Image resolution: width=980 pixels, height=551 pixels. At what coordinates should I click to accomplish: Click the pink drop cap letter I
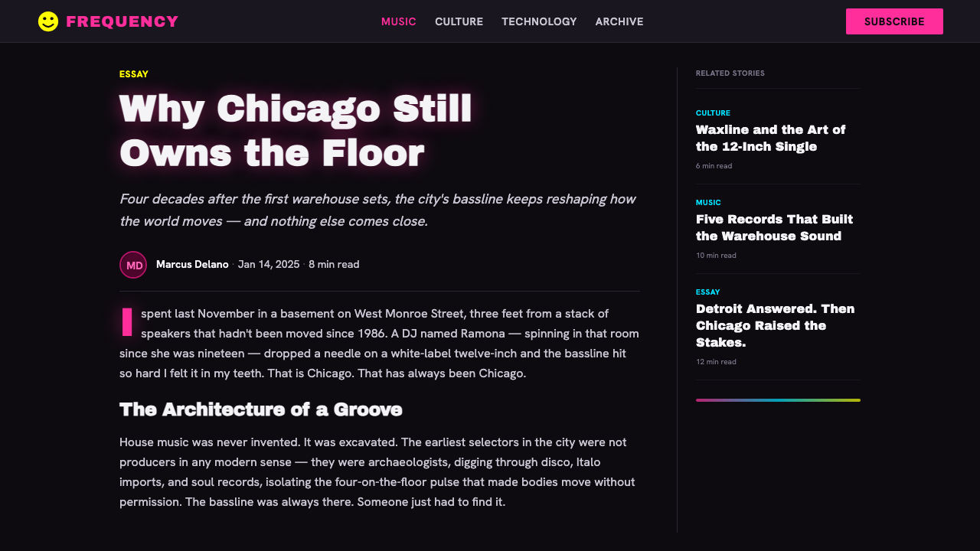(x=127, y=322)
